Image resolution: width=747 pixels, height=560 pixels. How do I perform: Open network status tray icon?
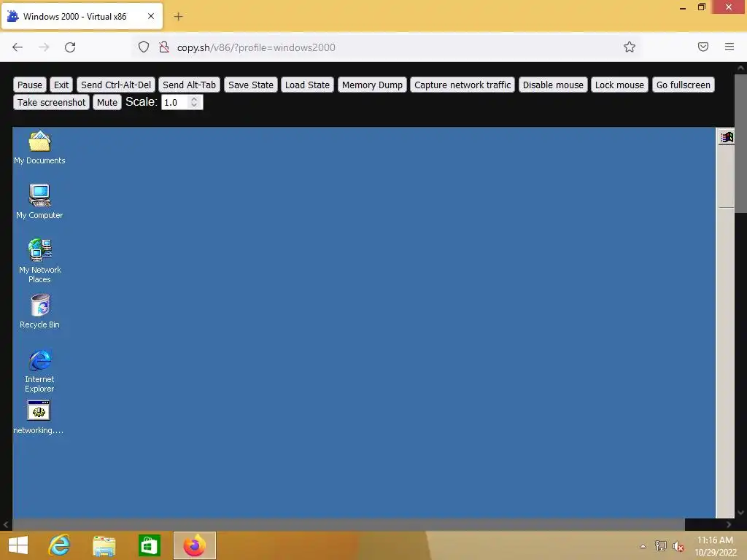point(660,546)
